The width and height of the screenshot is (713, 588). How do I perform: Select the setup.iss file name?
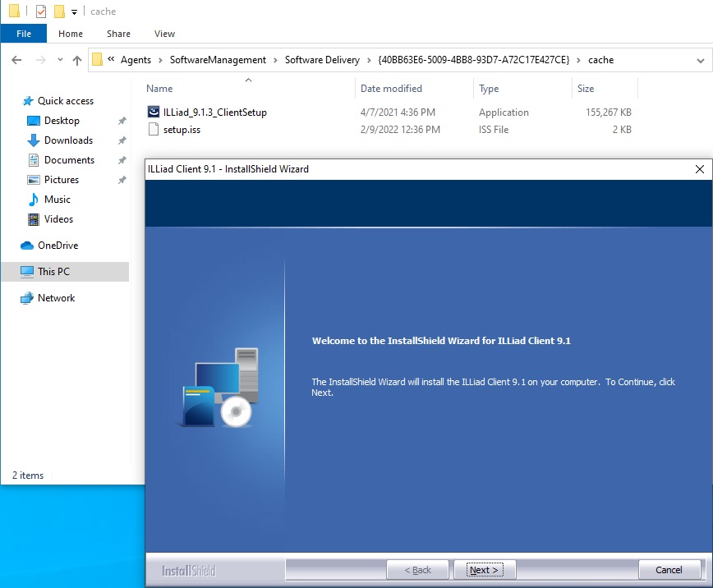click(182, 130)
